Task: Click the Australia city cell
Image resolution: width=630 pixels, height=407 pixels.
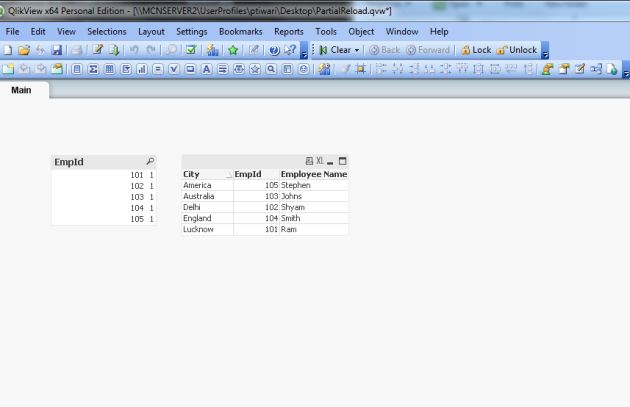Action: point(207,196)
